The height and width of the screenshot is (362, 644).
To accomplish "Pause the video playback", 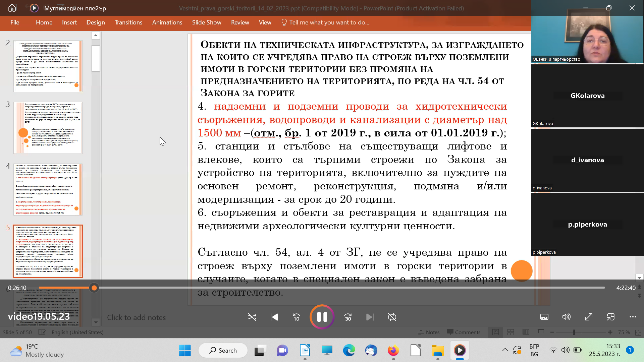I will pos(322,317).
